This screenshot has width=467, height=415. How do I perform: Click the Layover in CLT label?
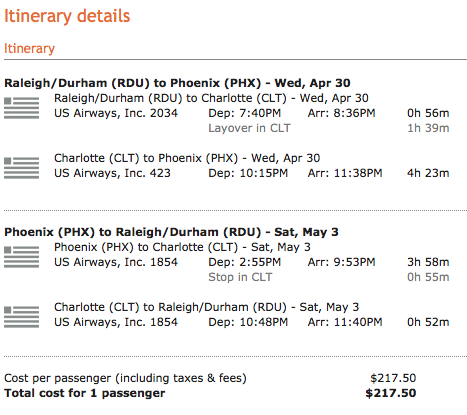pos(249,128)
